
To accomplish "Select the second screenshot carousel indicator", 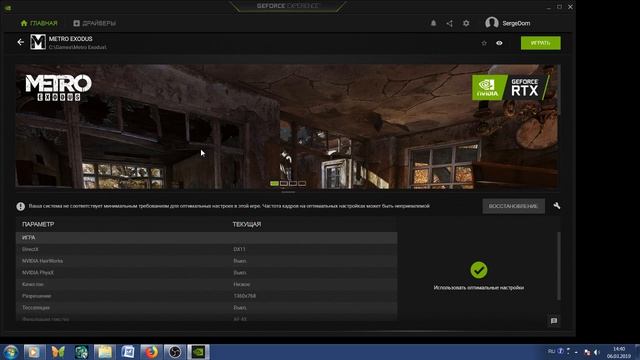I will pos(284,184).
